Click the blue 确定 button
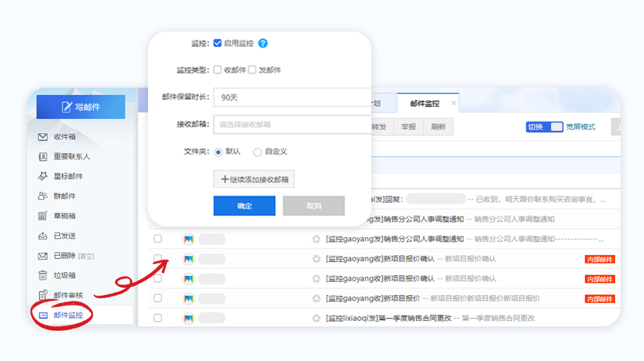Viewport: 644px width, 361px height. (244, 205)
